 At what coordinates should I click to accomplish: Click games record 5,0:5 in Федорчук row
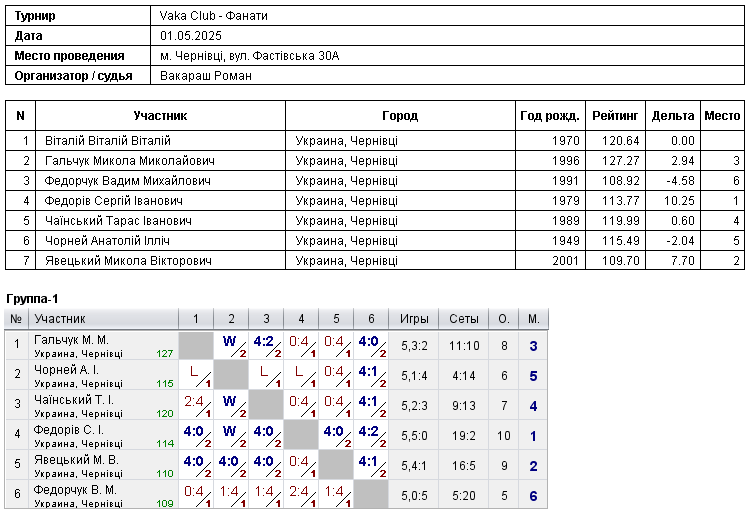pyautogui.click(x=414, y=496)
